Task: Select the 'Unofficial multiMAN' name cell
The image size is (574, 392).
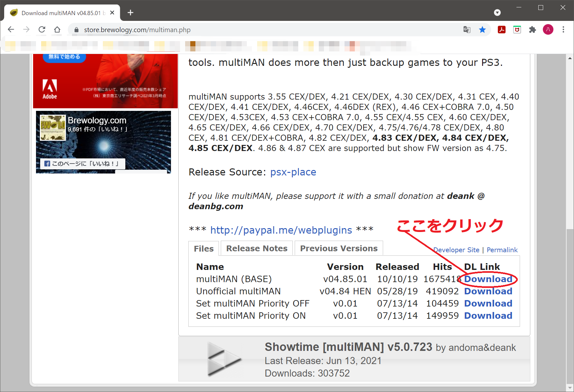Action: (238, 291)
